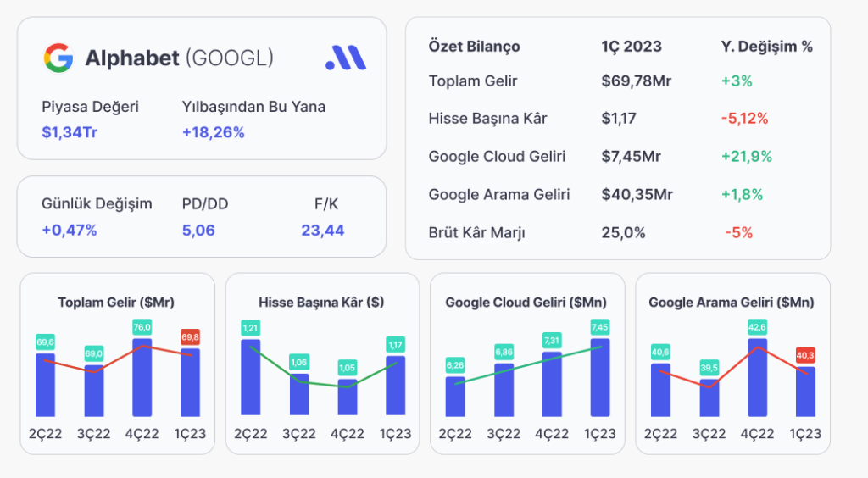868x478 pixels.
Task: Click the 7,31 bar label
Action: 552,340
